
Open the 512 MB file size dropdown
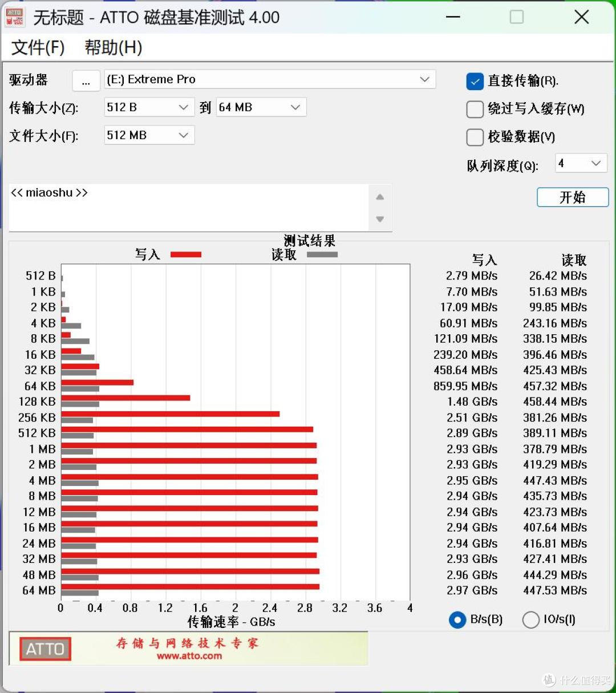149,135
